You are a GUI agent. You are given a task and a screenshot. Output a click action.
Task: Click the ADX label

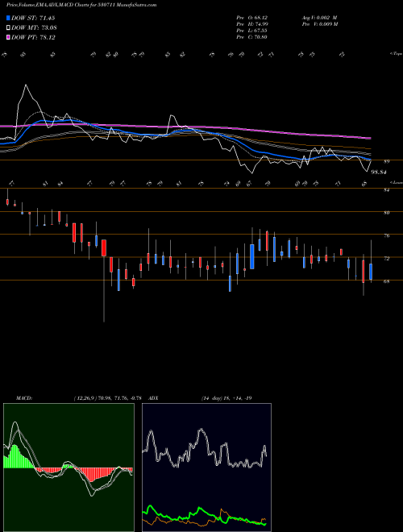(154, 398)
